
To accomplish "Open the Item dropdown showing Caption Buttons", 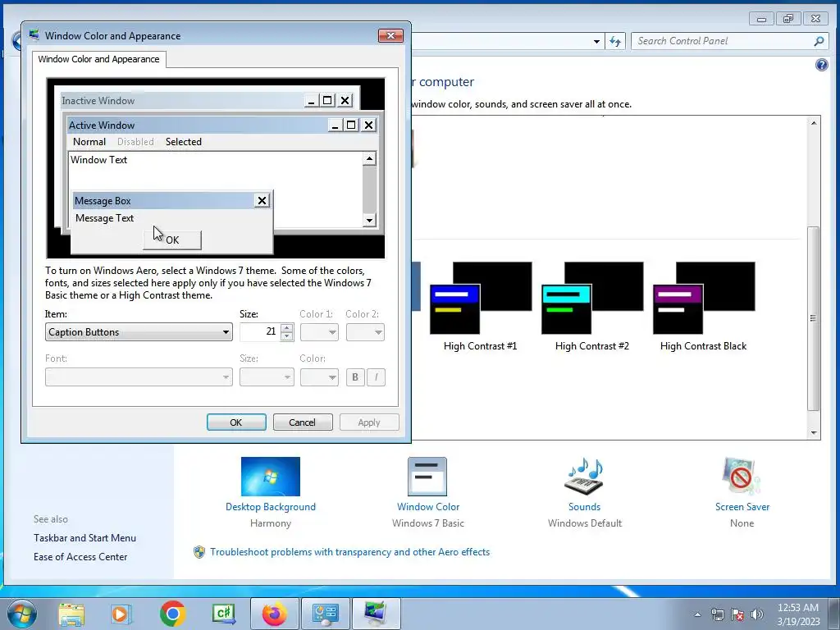I will click(x=139, y=332).
